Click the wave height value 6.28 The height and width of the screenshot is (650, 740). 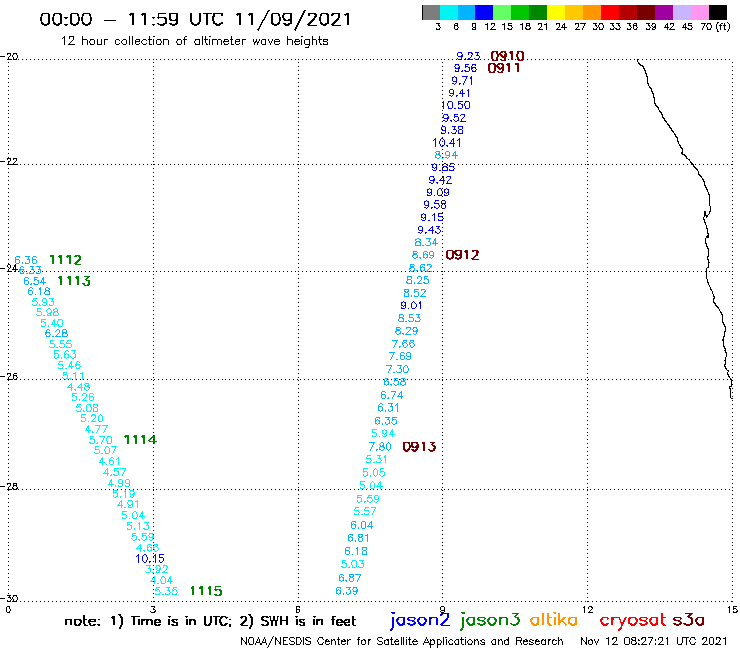point(56,333)
